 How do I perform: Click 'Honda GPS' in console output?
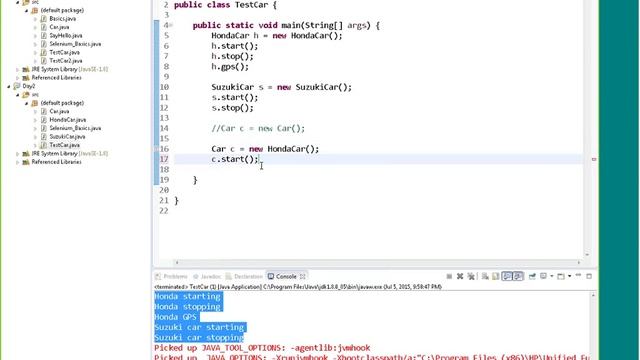click(176, 317)
